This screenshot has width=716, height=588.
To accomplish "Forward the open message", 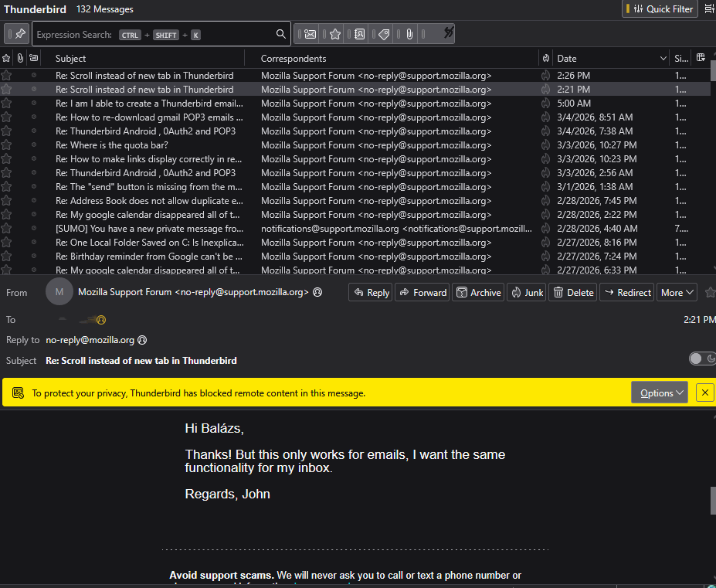I will (x=422, y=292).
